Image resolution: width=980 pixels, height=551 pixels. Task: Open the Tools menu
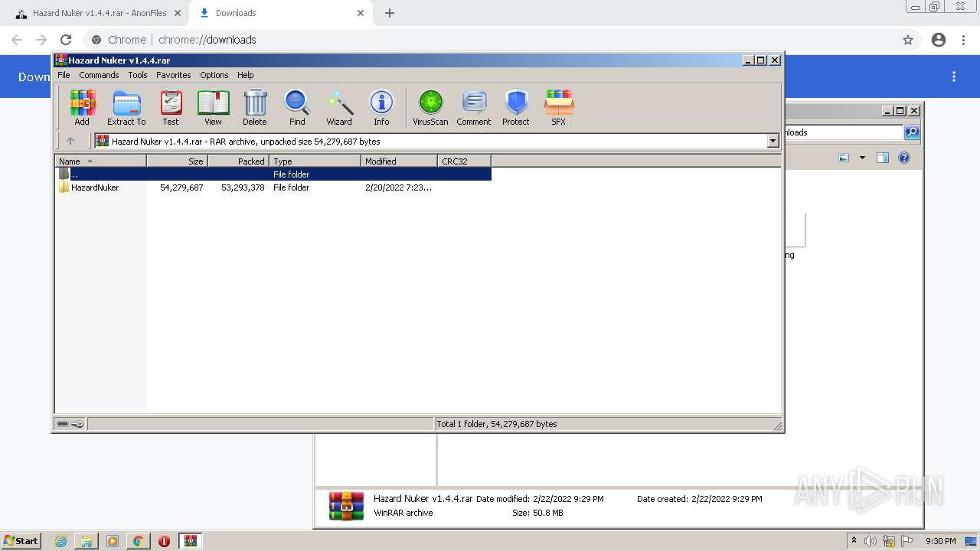click(138, 75)
